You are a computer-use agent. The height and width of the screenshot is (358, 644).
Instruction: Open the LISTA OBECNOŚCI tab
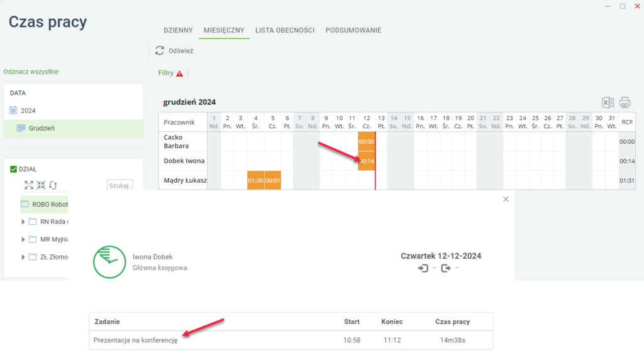[x=285, y=30]
